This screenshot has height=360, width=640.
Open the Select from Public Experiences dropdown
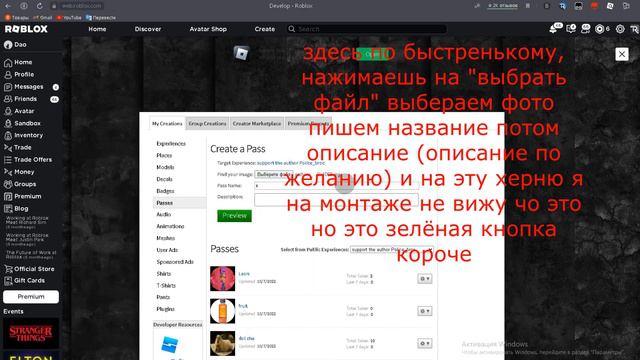(x=391, y=249)
